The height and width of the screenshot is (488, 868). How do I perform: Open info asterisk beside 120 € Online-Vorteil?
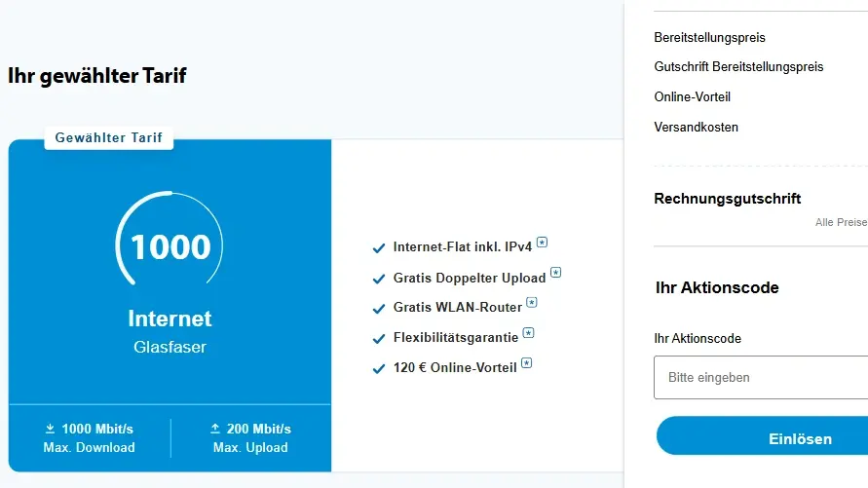(526, 363)
